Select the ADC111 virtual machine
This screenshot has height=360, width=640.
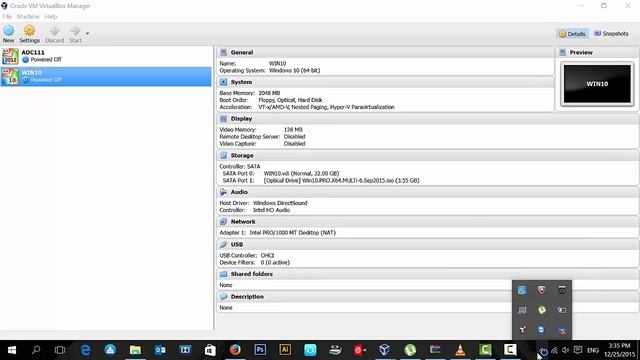106,56
